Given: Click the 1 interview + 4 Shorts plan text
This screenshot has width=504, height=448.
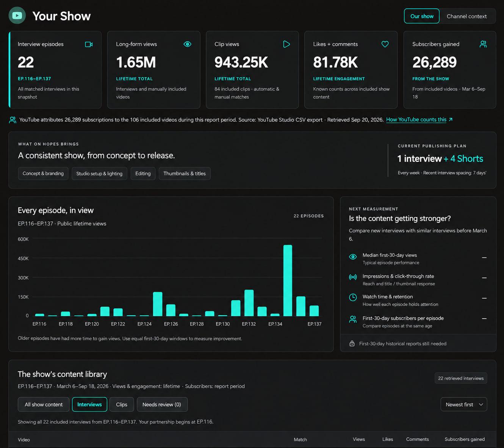Looking at the screenshot, I should pos(440,158).
